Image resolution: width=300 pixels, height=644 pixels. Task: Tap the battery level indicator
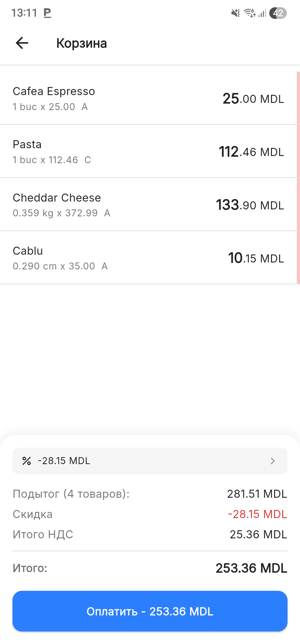pyautogui.click(x=278, y=13)
